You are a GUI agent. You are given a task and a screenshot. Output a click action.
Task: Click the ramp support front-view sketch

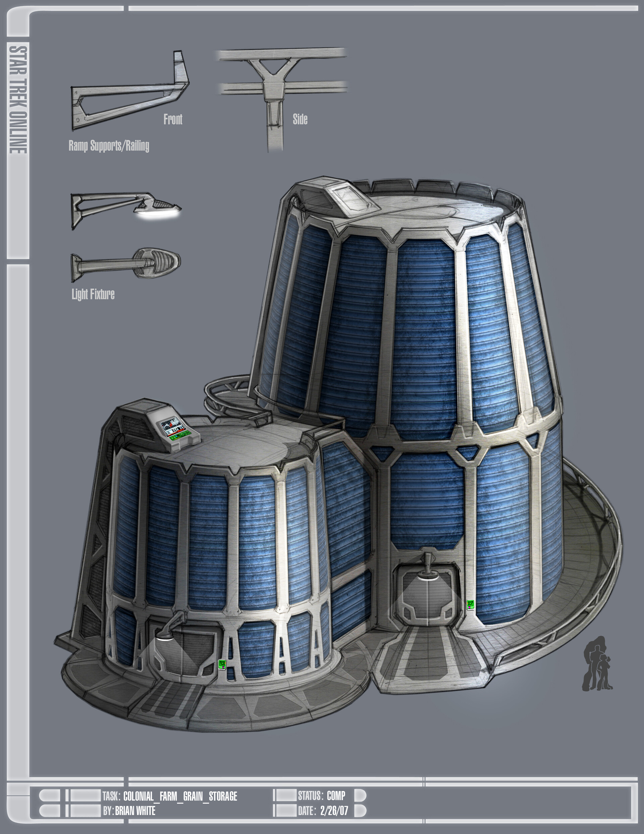point(130,91)
